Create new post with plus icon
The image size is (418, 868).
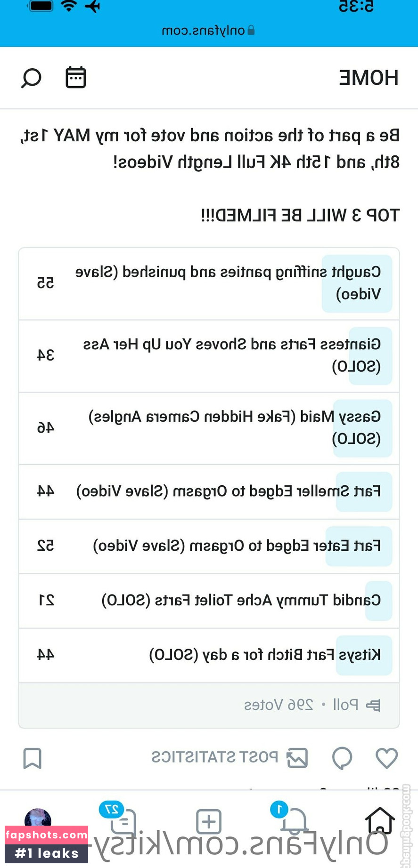click(x=209, y=822)
